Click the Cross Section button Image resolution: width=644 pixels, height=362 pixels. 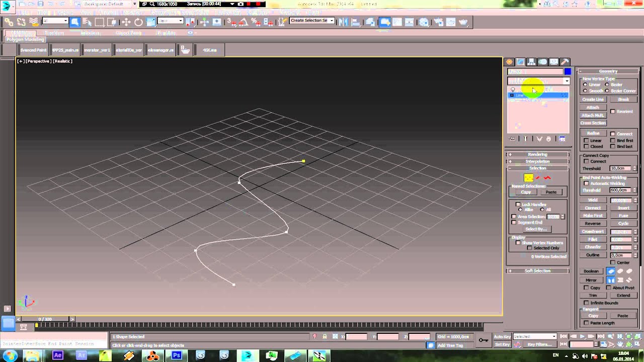pyautogui.click(x=593, y=123)
